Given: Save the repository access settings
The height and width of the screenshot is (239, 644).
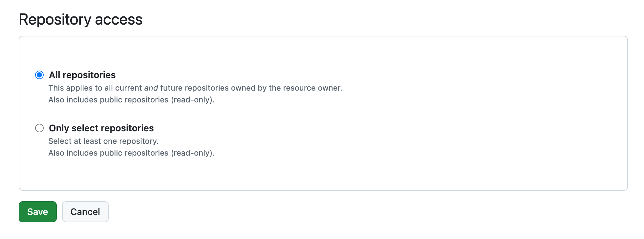Looking at the screenshot, I should coord(38,212).
